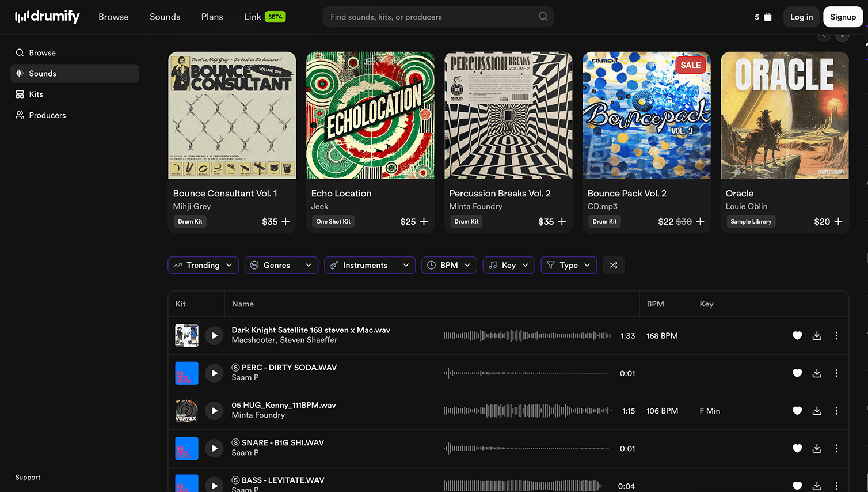This screenshot has height=492, width=868.
Task: Click the Signup button
Action: 843,17
